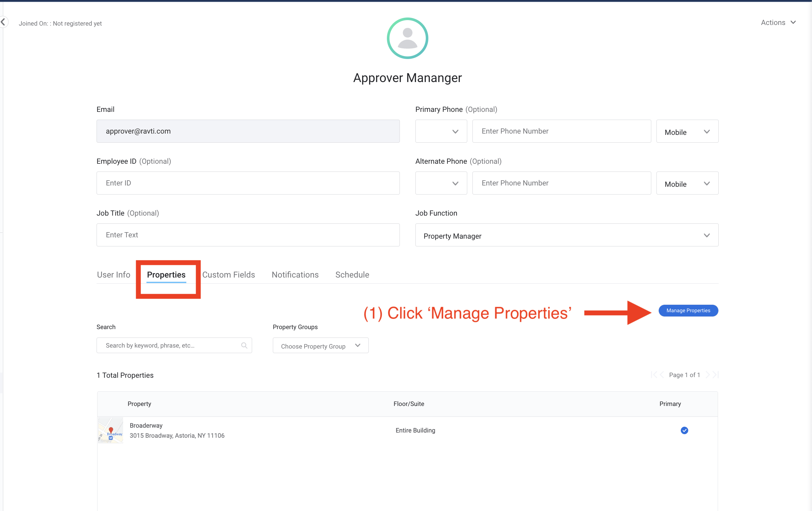The height and width of the screenshot is (511, 812).
Task: Click the Manage Properties button
Action: coord(688,311)
